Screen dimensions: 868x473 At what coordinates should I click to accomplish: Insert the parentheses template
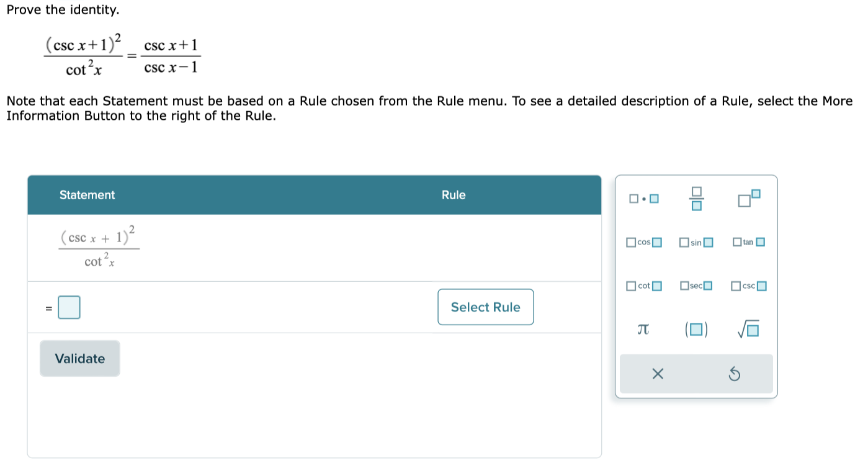click(x=696, y=329)
